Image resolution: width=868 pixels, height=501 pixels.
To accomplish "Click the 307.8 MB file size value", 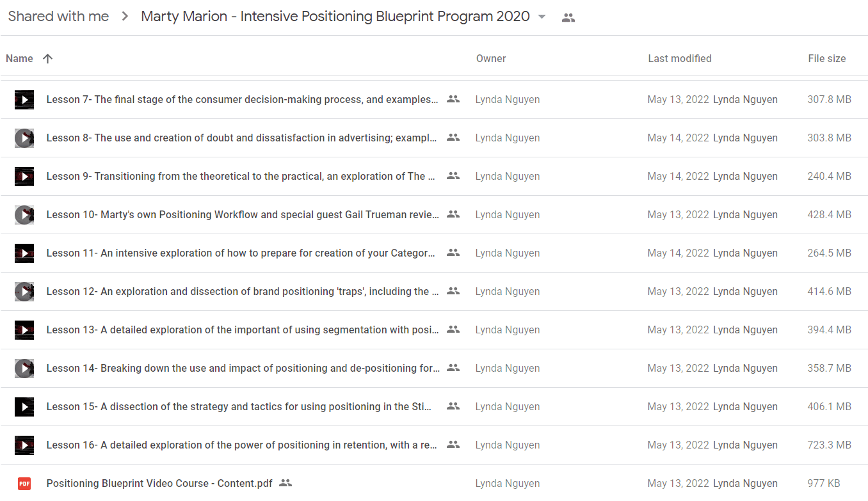I will 829,99.
